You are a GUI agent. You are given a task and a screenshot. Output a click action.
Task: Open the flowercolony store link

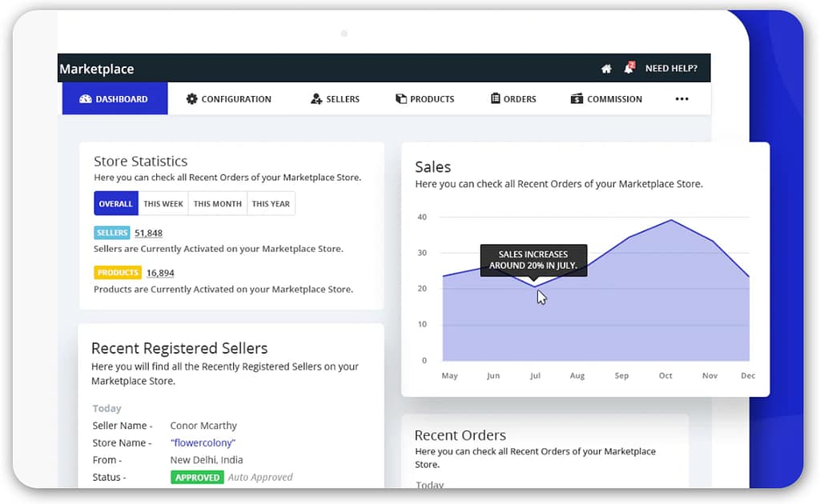coord(203,442)
